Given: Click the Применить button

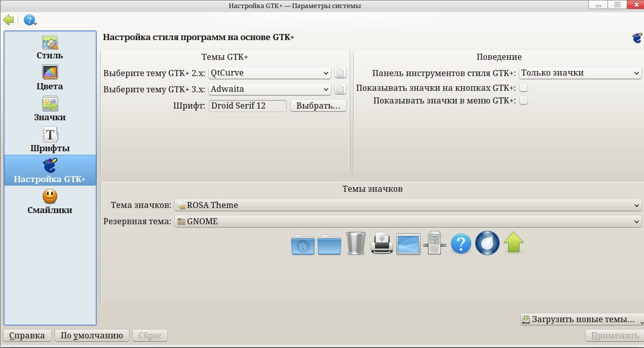Looking at the screenshot, I should [614, 336].
